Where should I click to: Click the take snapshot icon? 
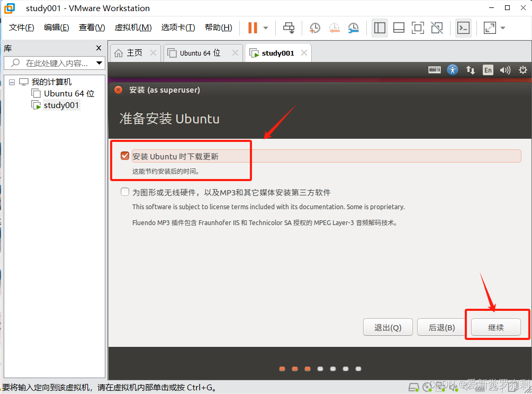click(315, 28)
